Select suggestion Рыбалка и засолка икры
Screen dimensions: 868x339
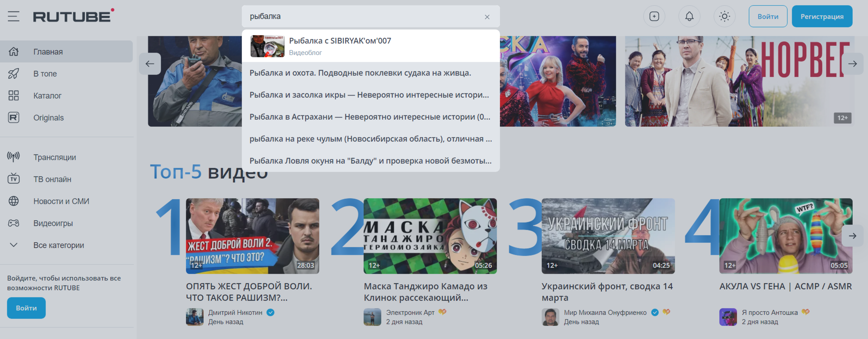tap(371, 95)
